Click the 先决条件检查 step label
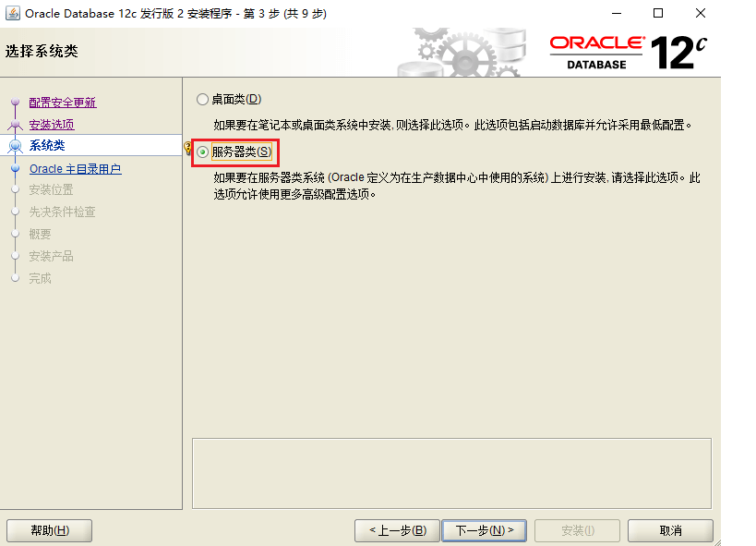This screenshot has height=546, width=756. 62,212
